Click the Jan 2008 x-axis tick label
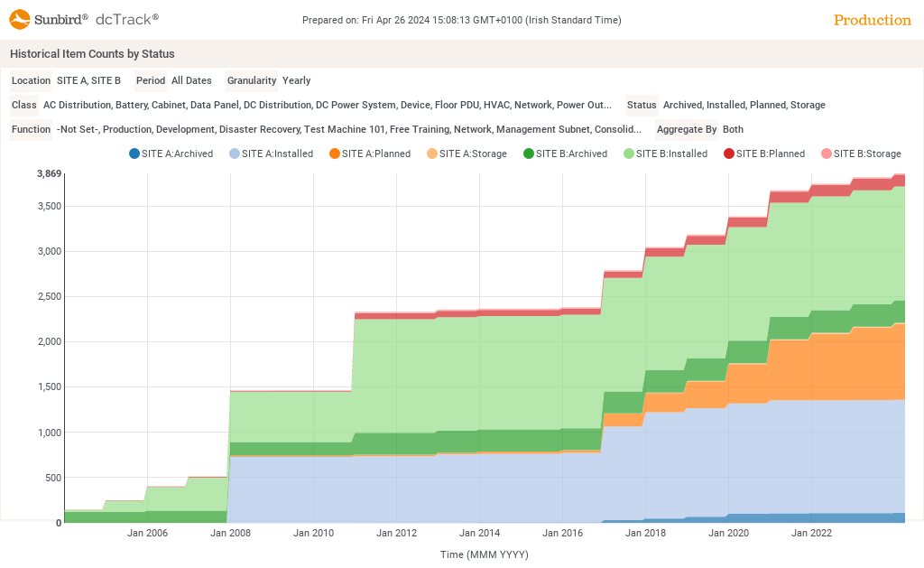 point(230,534)
